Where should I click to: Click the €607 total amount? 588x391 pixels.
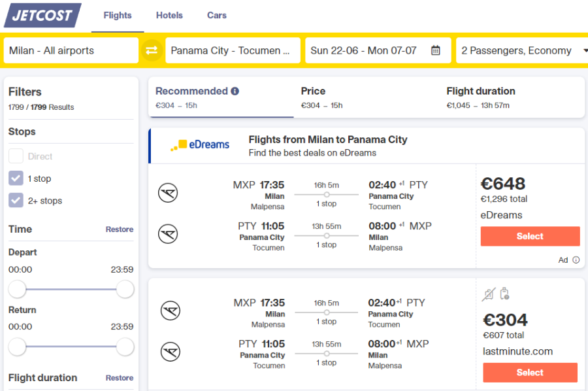coord(504,335)
